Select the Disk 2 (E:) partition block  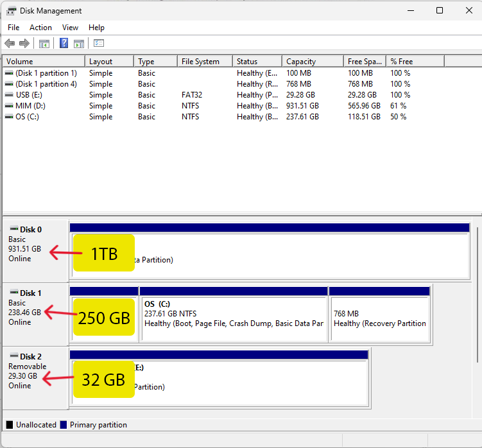click(219, 378)
